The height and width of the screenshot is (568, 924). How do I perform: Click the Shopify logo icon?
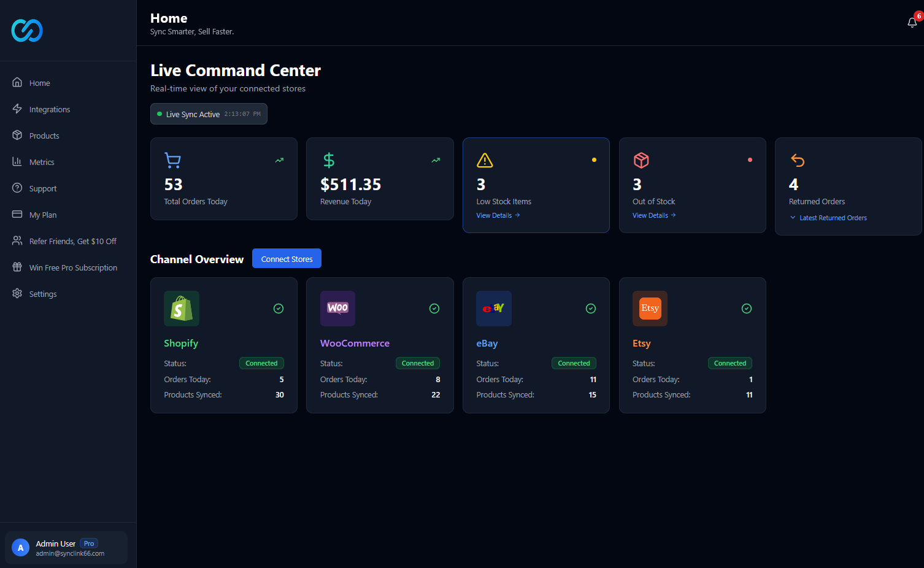(x=181, y=309)
